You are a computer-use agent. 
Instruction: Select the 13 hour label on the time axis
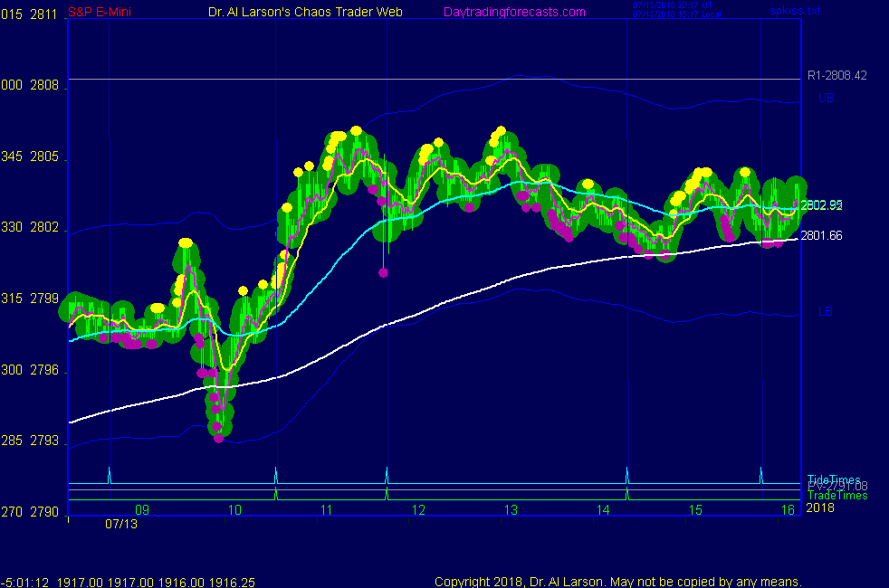(x=511, y=510)
